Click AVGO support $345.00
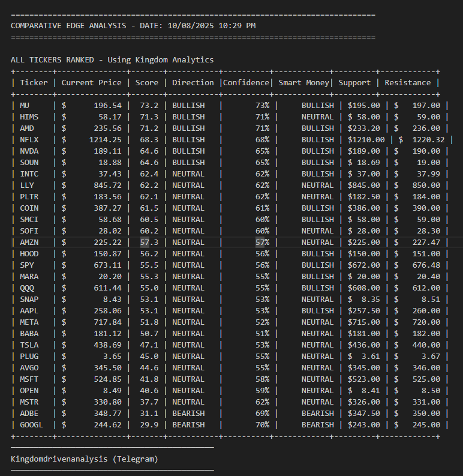The width and height of the screenshot is (463, 476). coord(364,368)
